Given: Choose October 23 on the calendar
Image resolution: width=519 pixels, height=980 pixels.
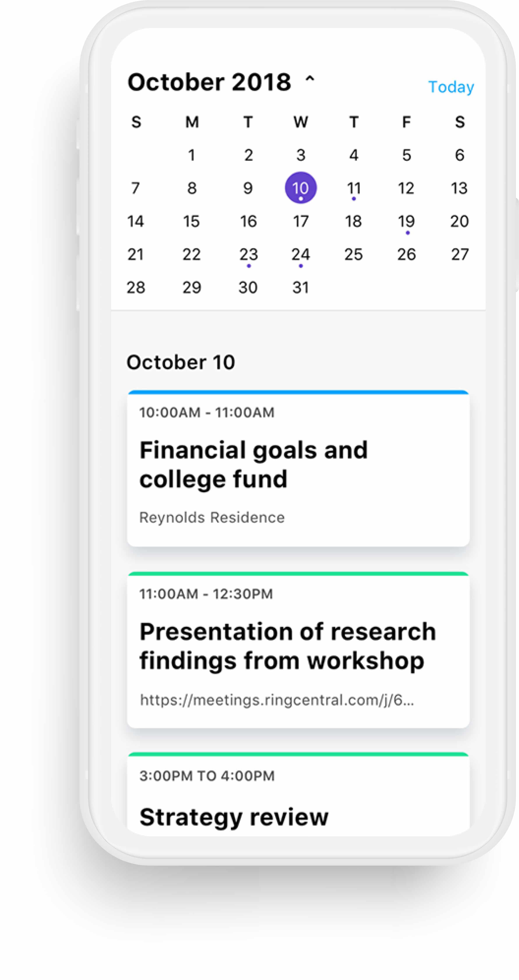Looking at the screenshot, I should [248, 254].
